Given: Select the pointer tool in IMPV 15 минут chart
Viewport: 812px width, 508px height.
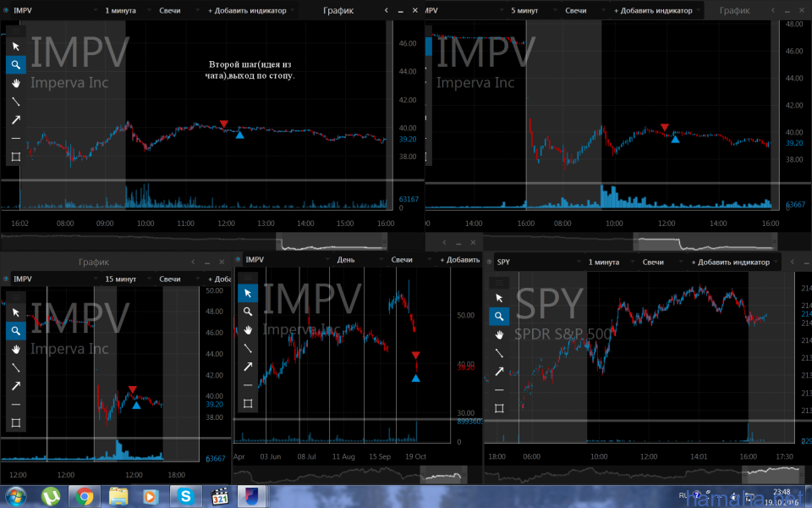Looking at the screenshot, I should 16,312.
